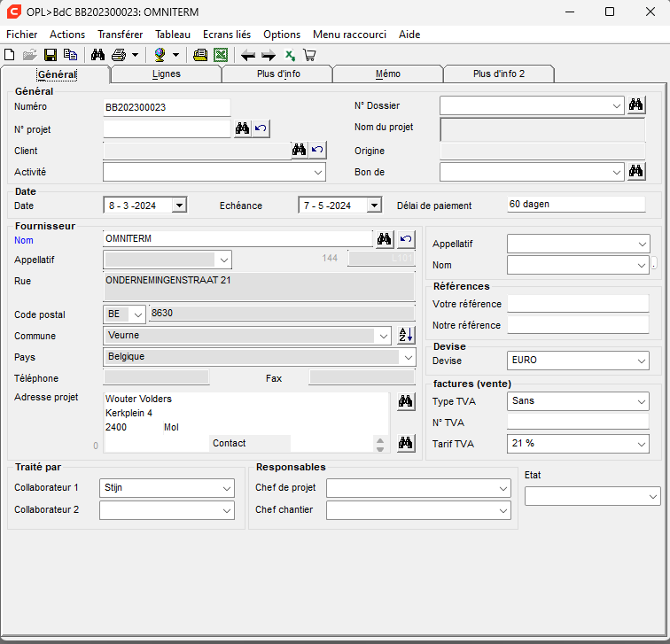
Task: Click the Contact spinner arrows
Action: pyautogui.click(x=380, y=445)
